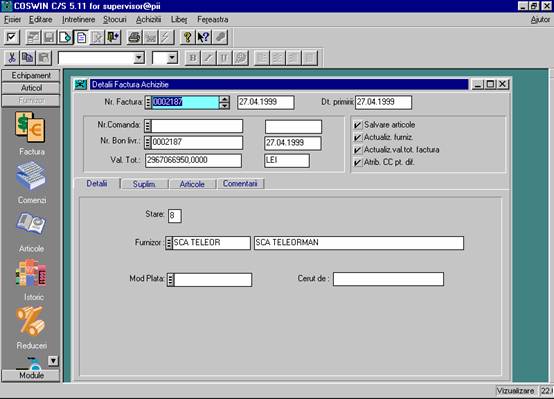Click the Module button at sidebar bottom

(x=31, y=375)
